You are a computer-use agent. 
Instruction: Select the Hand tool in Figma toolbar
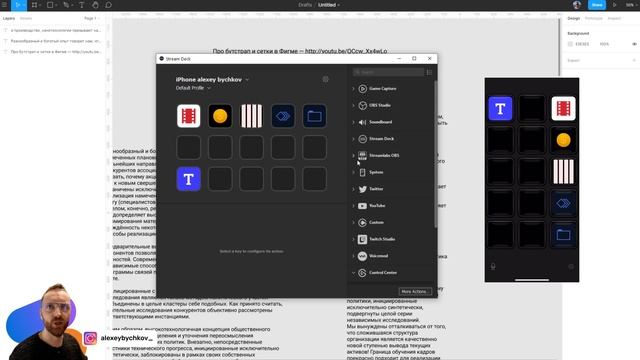tap(95, 5)
